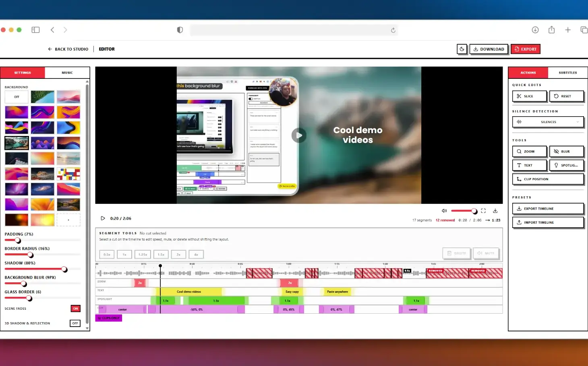This screenshot has width=588, height=366.
Task: Click the Reset quick edit icon
Action: [x=566, y=96]
